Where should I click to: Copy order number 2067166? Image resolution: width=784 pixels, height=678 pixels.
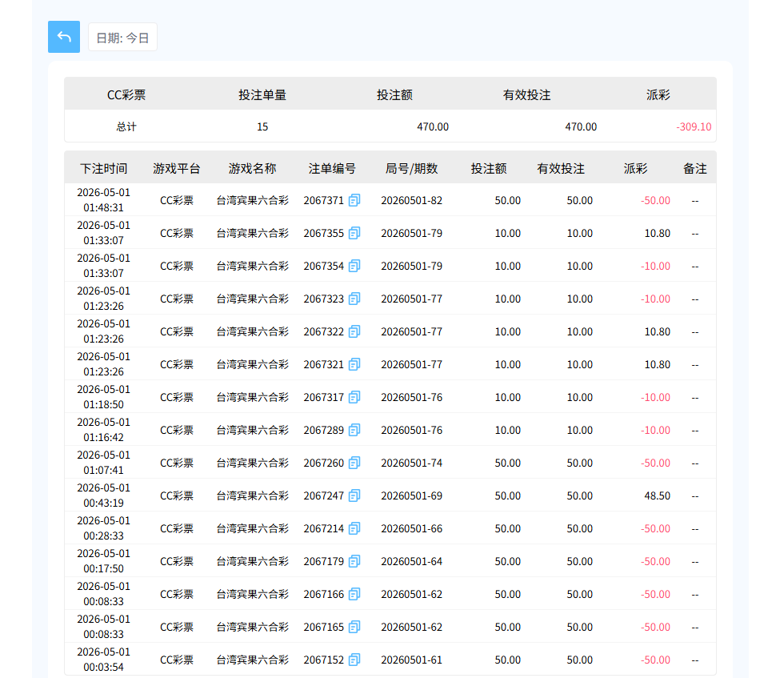[x=354, y=594]
